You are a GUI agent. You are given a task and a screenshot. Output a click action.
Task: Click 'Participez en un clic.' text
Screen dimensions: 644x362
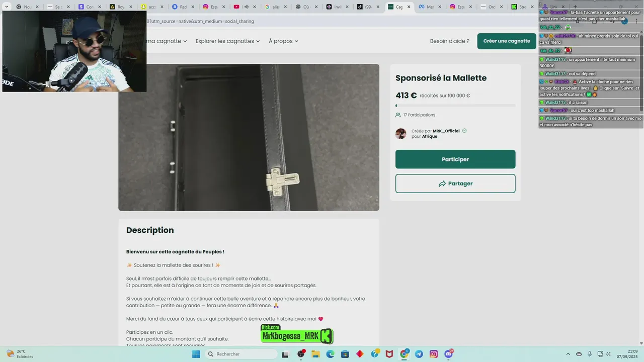[149, 332]
